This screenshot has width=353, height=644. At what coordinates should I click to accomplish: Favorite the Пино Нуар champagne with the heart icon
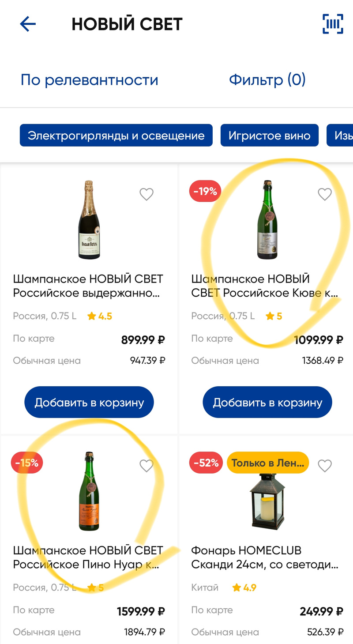[146, 466]
